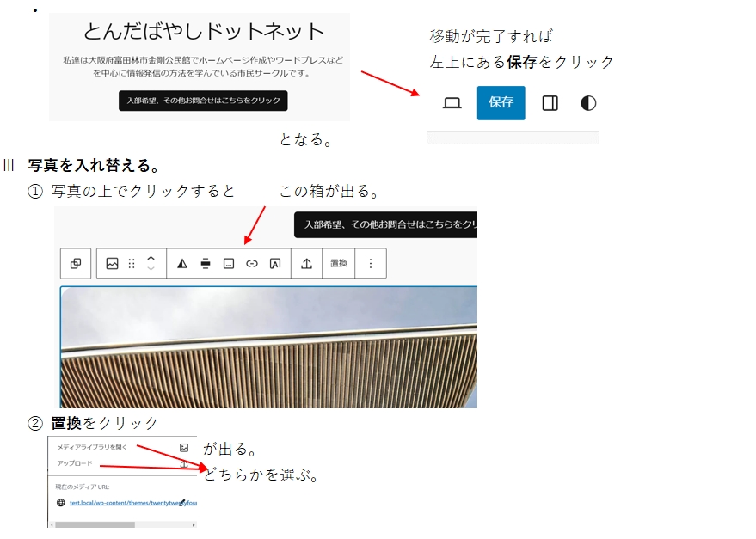The width and height of the screenshot is (756, 539).
Task: Open the 置換 replace dropdown
Action: [339, 264]
